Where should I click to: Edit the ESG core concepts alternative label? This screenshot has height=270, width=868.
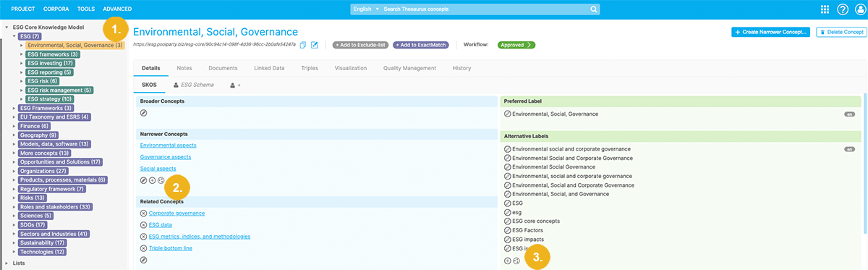(x=507, y=221)
